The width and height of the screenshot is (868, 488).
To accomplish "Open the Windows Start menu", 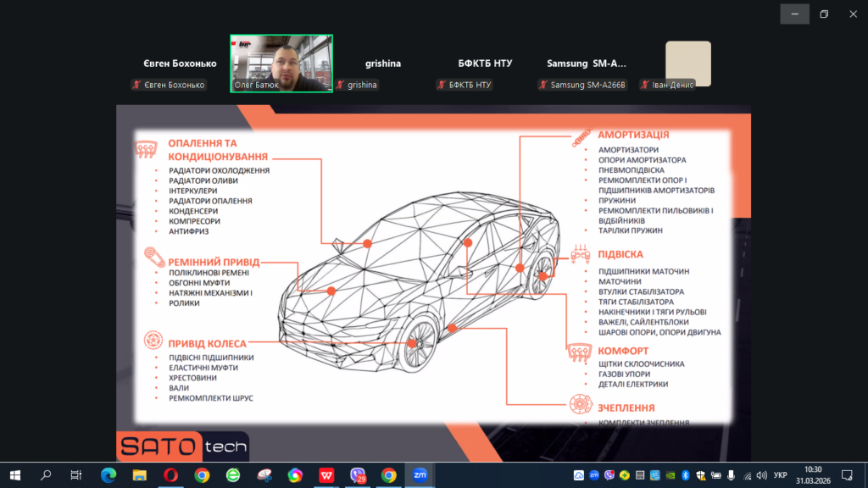I will [15, 475].
